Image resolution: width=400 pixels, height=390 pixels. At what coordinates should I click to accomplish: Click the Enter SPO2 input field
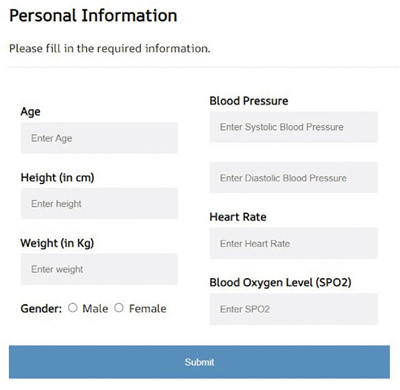pyautogui.click(x=294, y=309)
